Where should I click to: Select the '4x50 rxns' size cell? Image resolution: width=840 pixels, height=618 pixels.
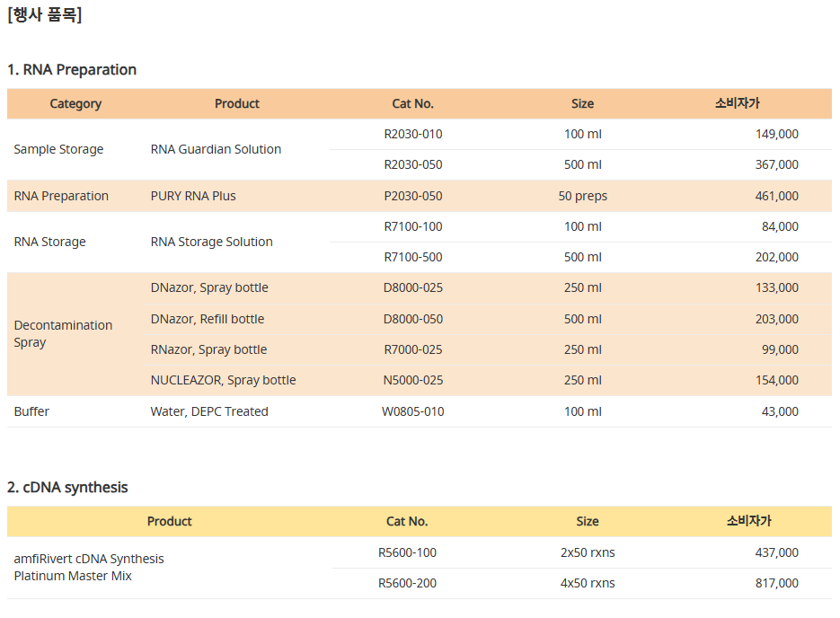(588, 583)
